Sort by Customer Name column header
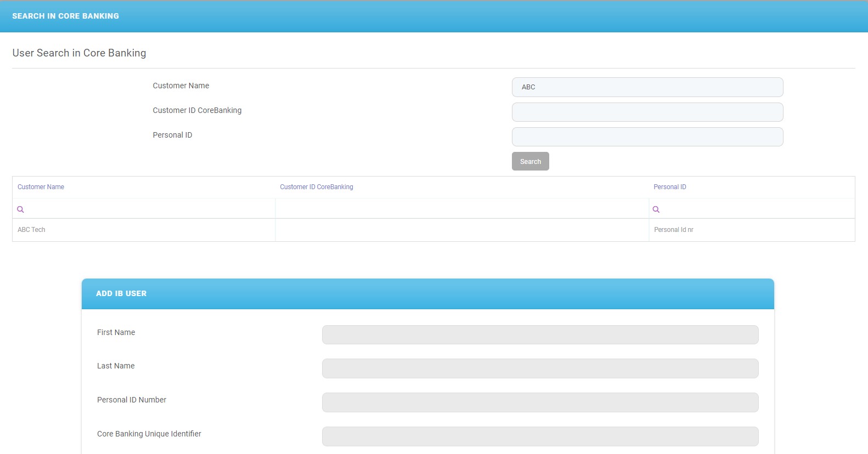This screenshot has height=454, width=868. [x=41, y=187]
